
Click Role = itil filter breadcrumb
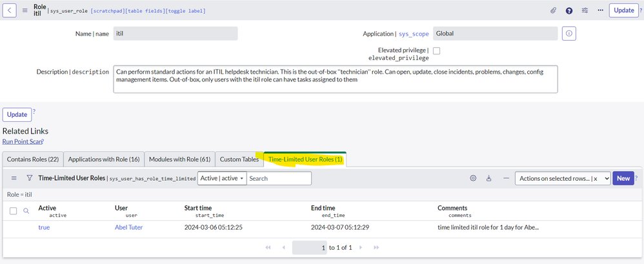tap(20, 195)
